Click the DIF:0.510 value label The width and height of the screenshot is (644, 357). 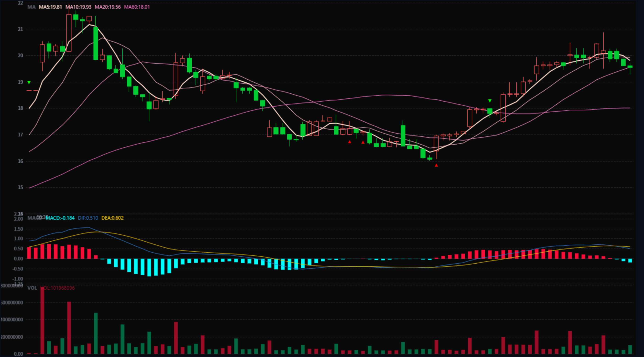click(x=88, y=218)
